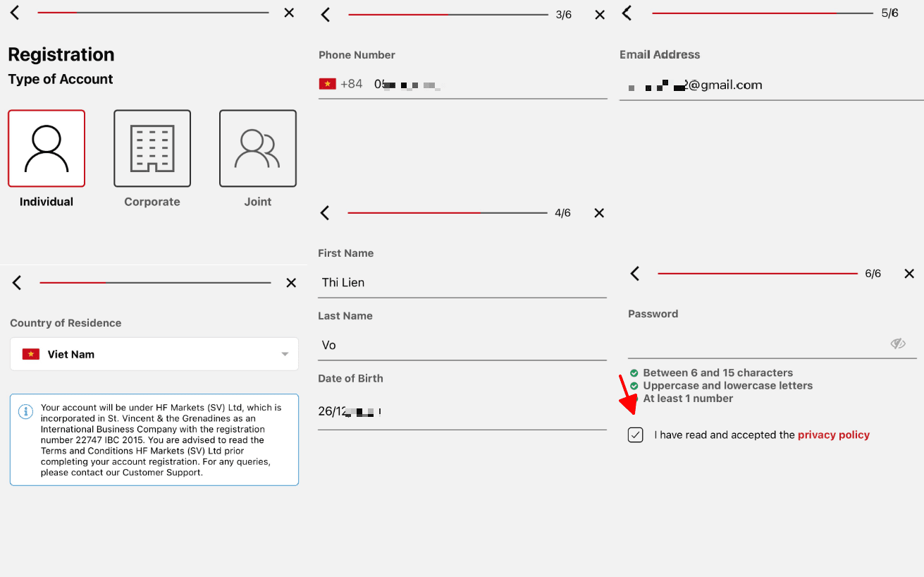Focus the Last Name field containing Vo
The width and height of the screenshot is (924, 577).
coord(462,345)
